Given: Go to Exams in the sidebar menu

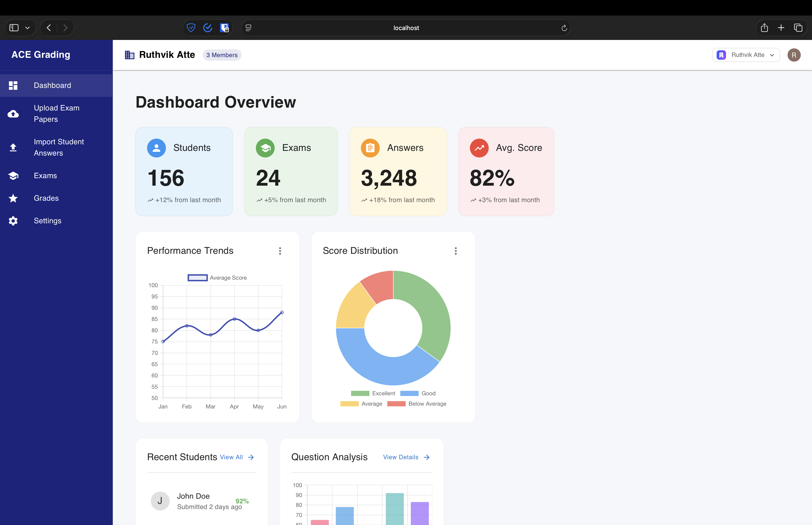Looking at the screenshot, I should point(45,176).
